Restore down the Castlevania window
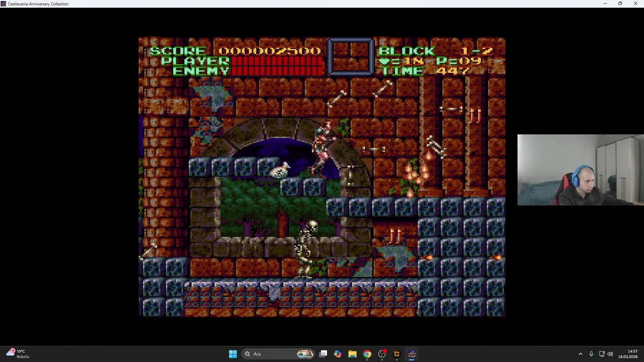Viewport: 644px width, 362px height. (620, 4)
